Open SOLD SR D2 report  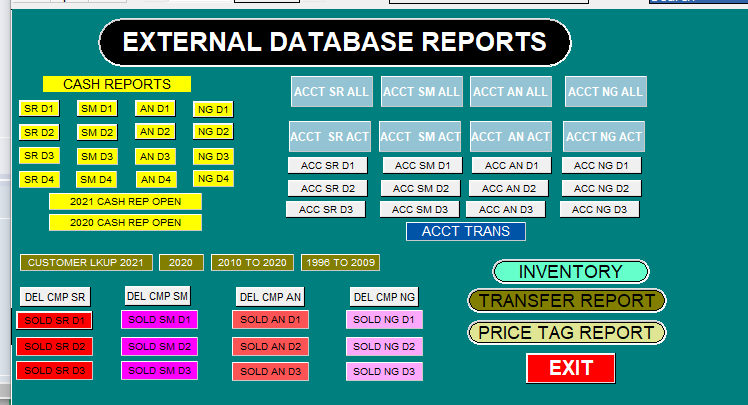click(x=54, y=346)
